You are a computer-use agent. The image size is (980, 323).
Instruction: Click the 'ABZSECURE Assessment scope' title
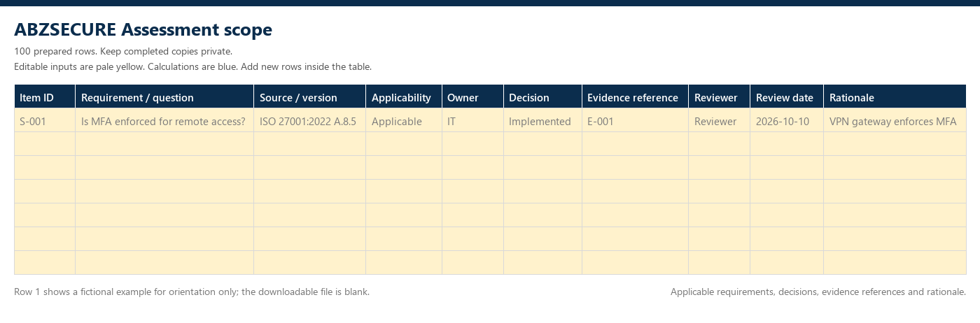pyautogui.click(x=143, y=29)
